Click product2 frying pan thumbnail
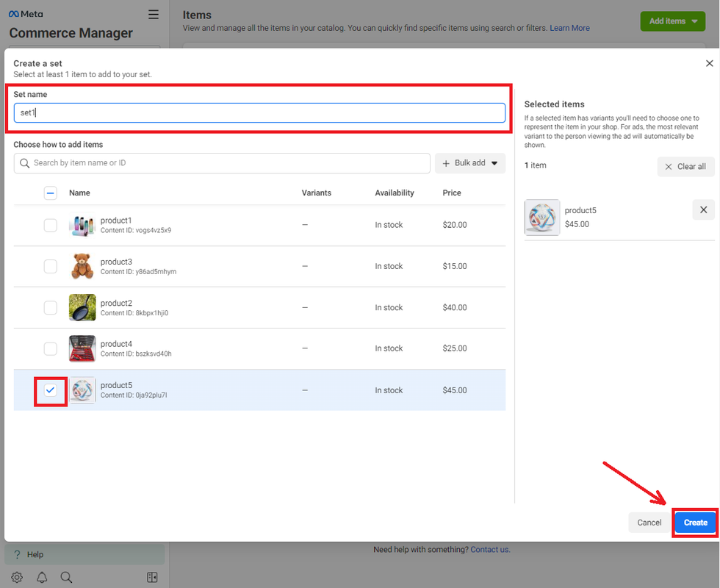 [82, 307]
